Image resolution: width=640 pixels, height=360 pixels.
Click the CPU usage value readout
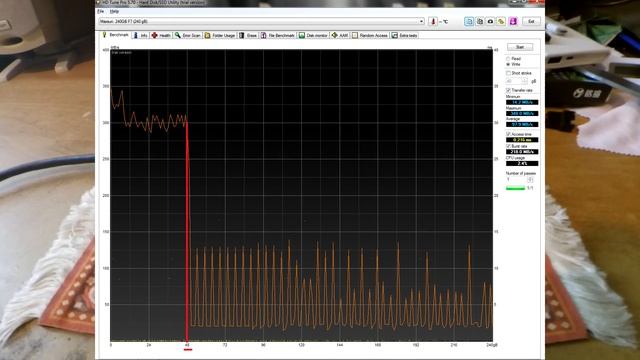point(522,163)
